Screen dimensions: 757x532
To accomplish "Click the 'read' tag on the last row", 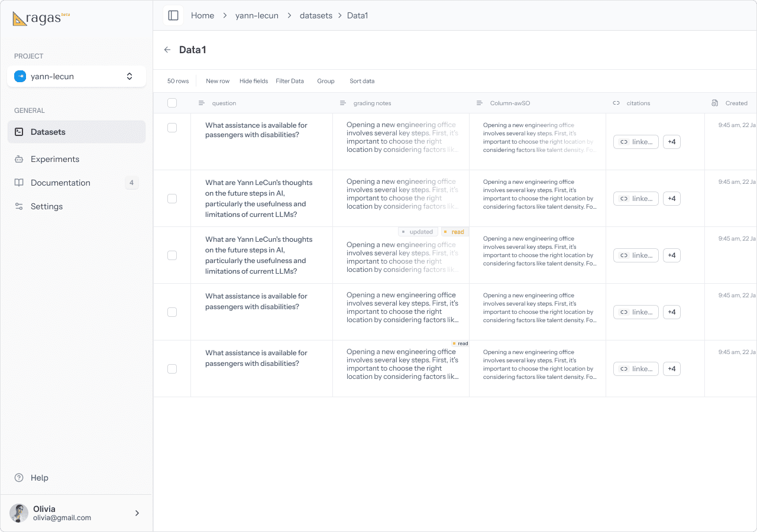I will [460, 343].
